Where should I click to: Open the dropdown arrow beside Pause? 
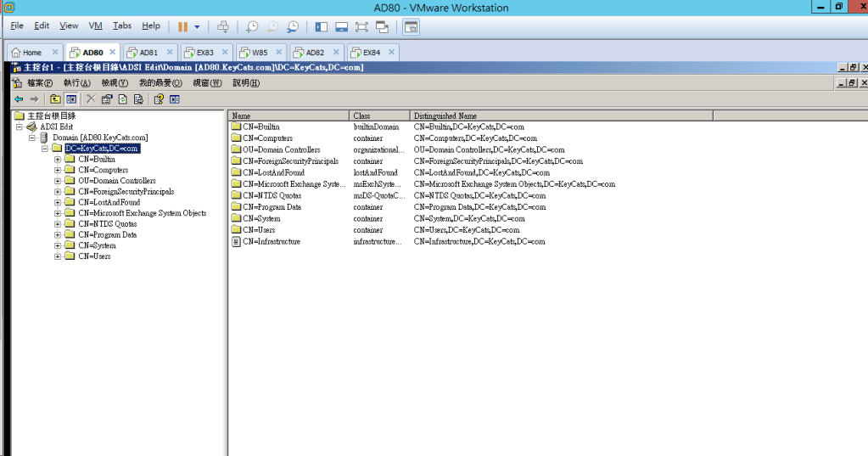point(197,26)
